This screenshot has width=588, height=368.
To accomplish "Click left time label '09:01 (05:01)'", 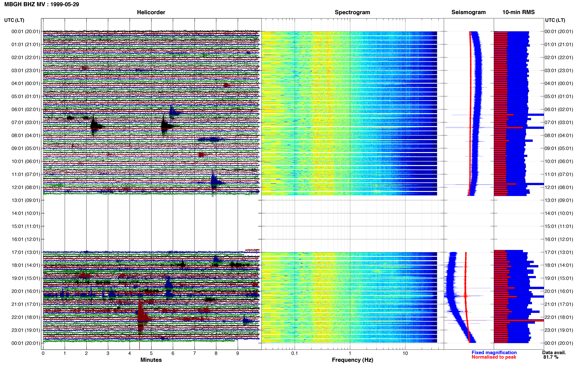I will click(x=26, y=148).
